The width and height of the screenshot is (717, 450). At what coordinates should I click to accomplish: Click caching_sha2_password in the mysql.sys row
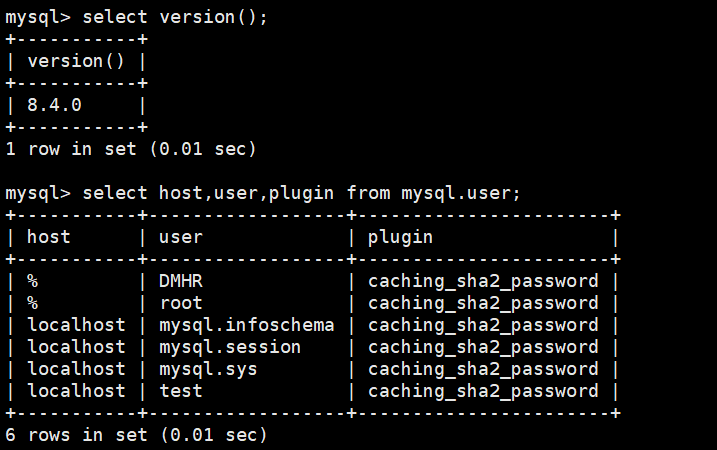click(x=483, y=369)
